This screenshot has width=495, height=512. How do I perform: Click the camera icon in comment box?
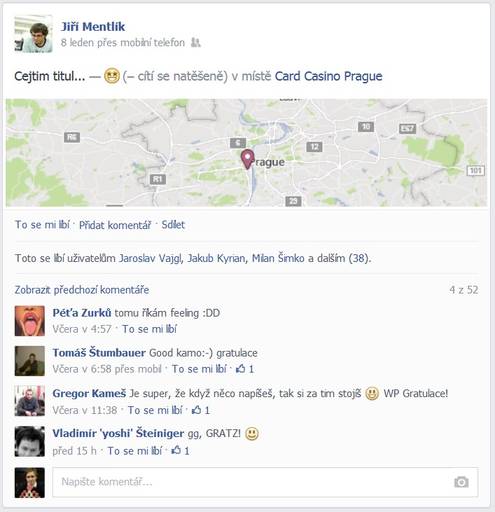pyautogui.click(x=461, y=482)
